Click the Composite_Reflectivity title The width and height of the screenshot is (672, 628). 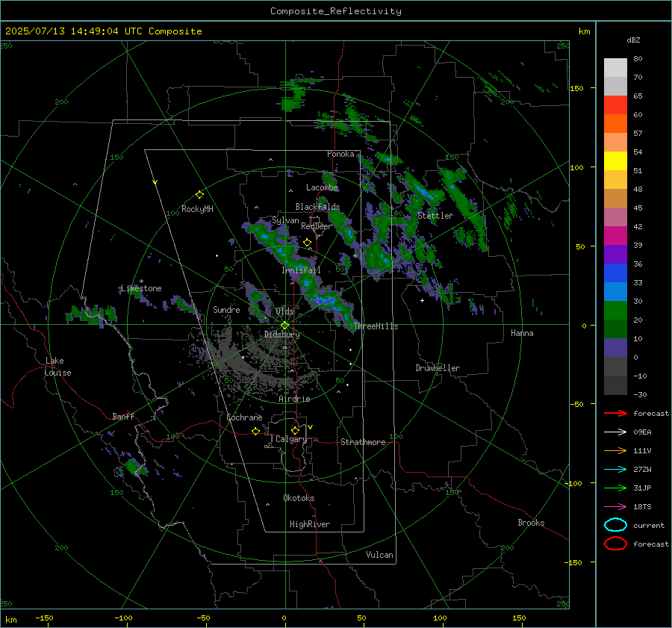pyautogui.click(x=335, y=11)
